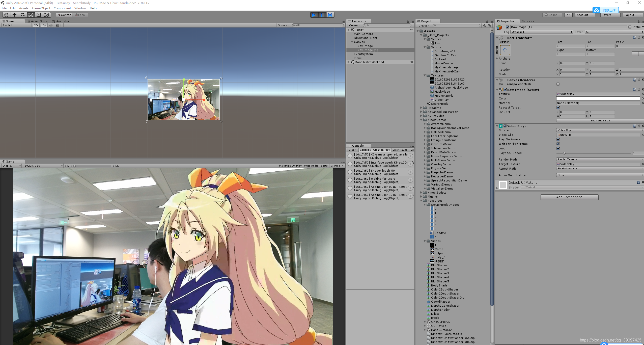Toggle the Loop checkbox
Viewport: 644px width, 345px height.
click(x=558, y=148)
